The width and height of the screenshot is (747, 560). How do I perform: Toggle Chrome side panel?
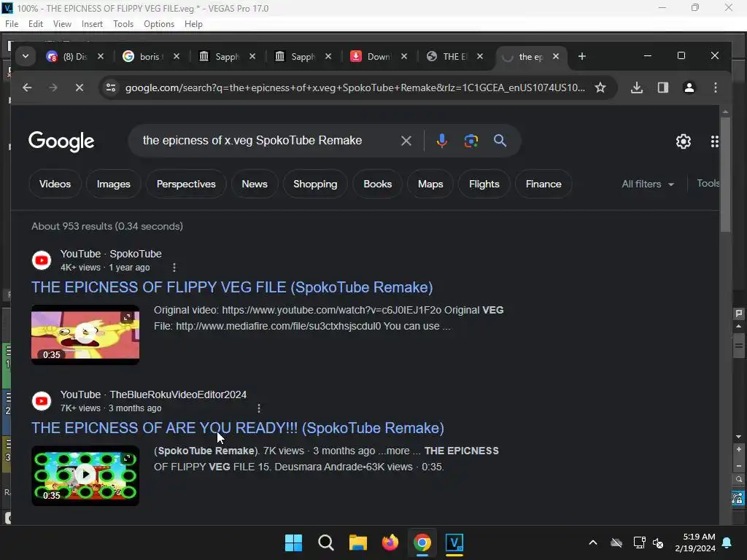point(662,87)
